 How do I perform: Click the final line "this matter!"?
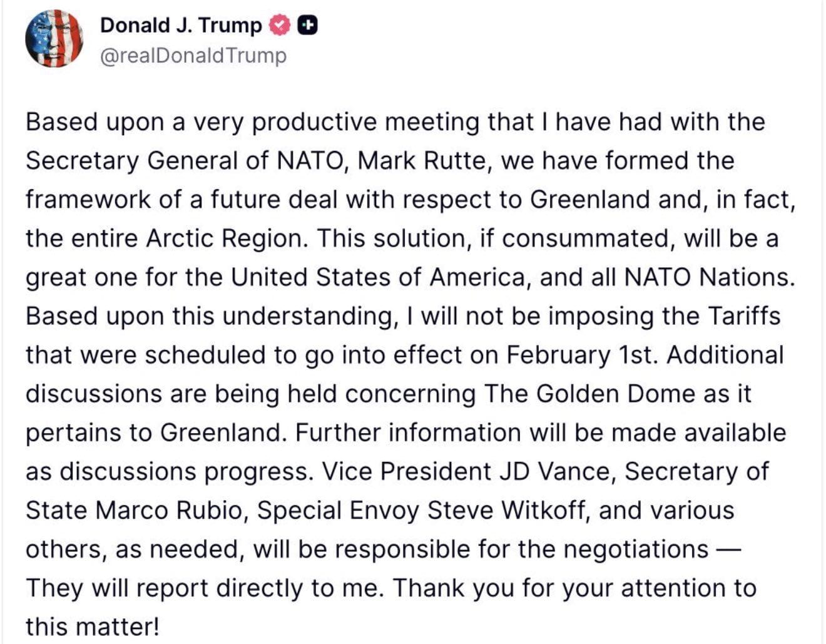click(x=93, y=626)
